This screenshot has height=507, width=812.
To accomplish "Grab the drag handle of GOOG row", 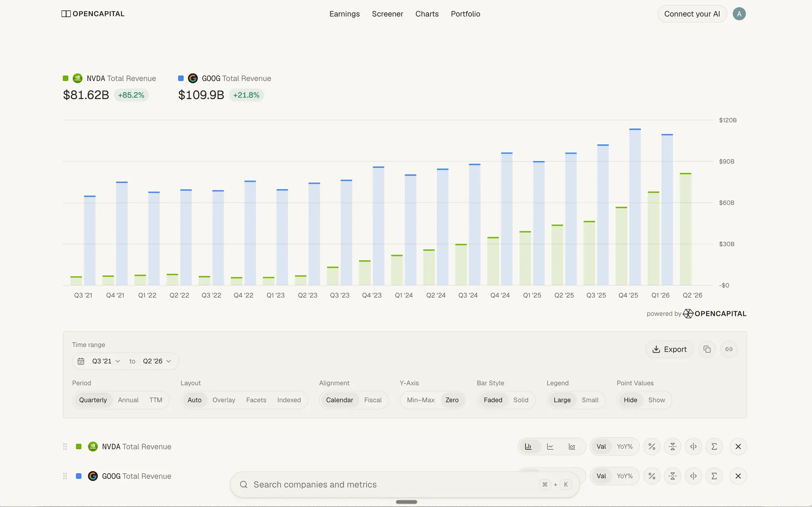I will [x=65, y=476].
